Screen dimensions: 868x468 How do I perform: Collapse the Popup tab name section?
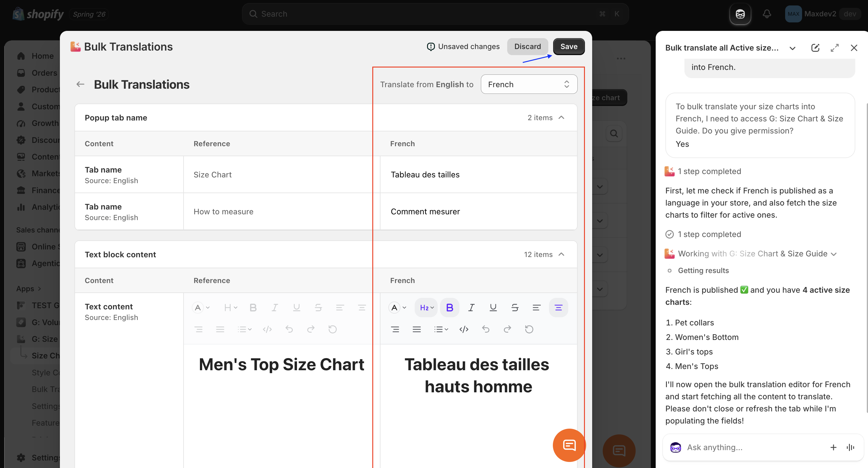point(561,118)
